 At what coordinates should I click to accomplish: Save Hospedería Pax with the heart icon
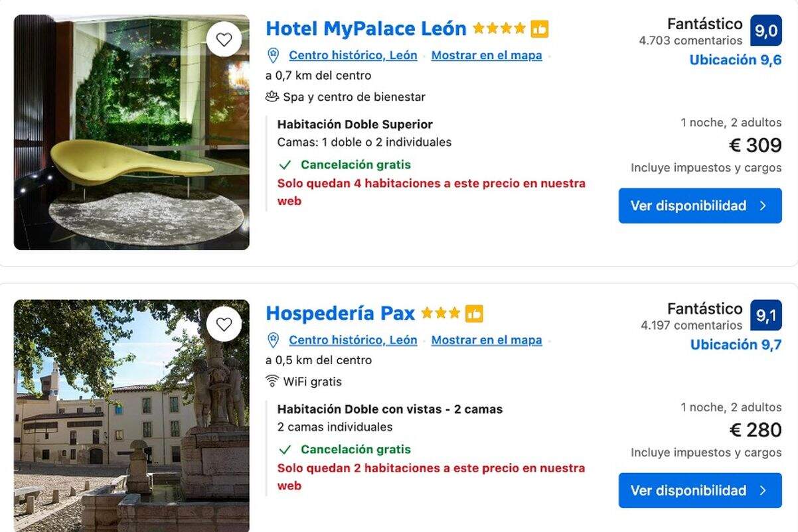point(224,324)
